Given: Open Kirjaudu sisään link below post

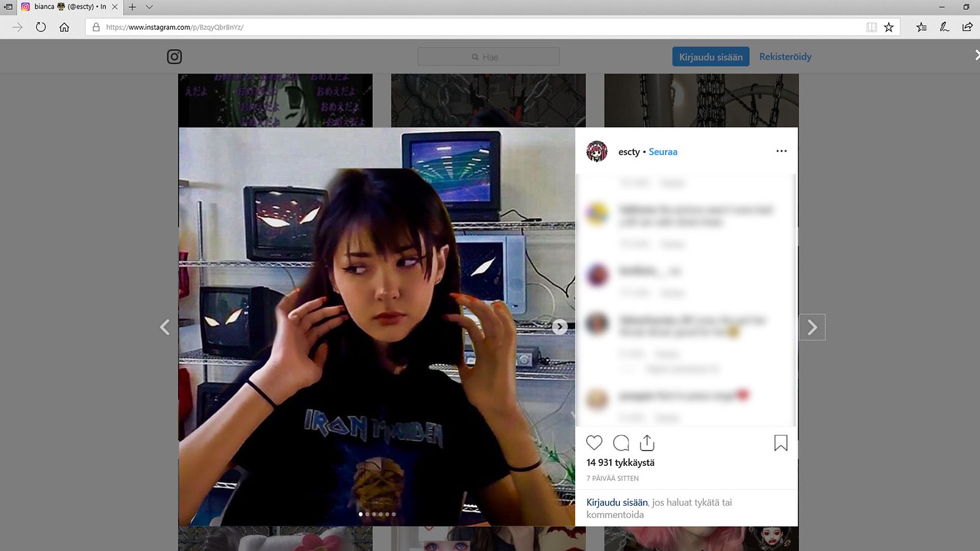Looking at the screenshot, I should [x=617, y=502].
